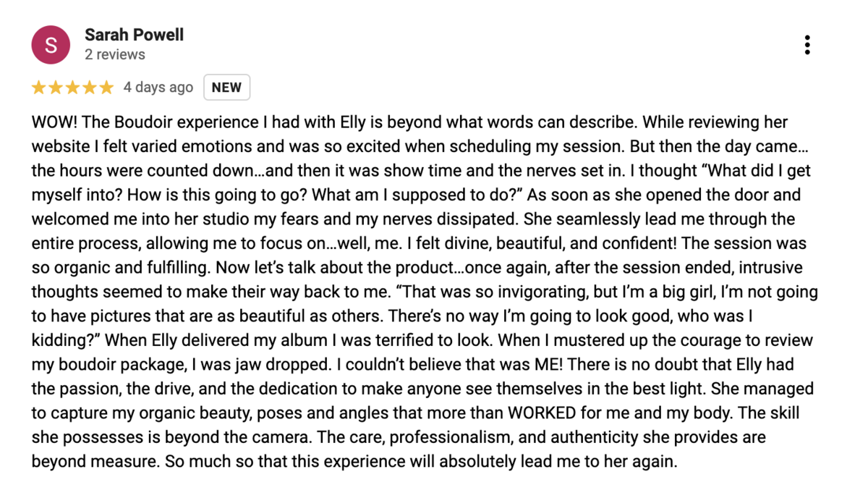Click the fifth gold rating star
Screen dimensions: 868x498
[106, 88]
